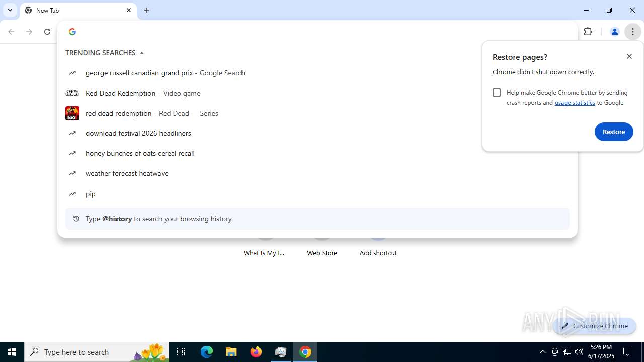
Task: Launch Microsoft Edge from the taskbar
Action: pyautogui.click(x=207, y=352)
